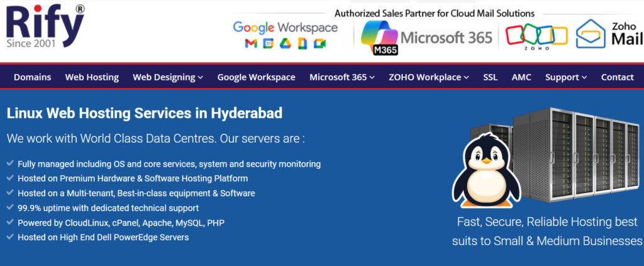Go to Web Hosting page

(92, 77)
